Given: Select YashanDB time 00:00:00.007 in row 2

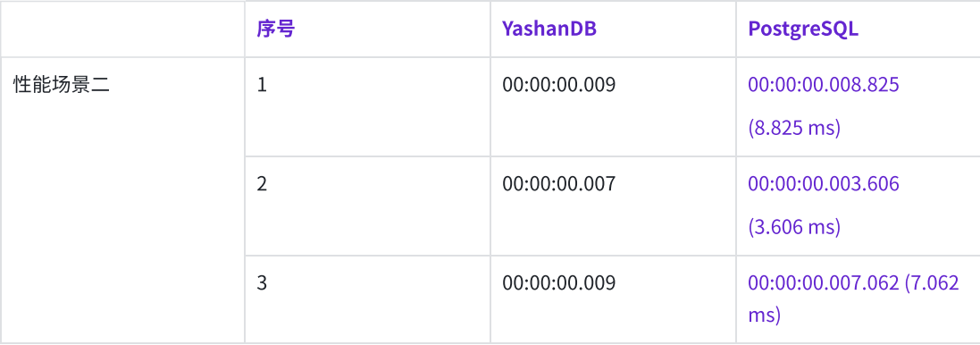Looking at the screenshot, I should [x=558, y=184].
